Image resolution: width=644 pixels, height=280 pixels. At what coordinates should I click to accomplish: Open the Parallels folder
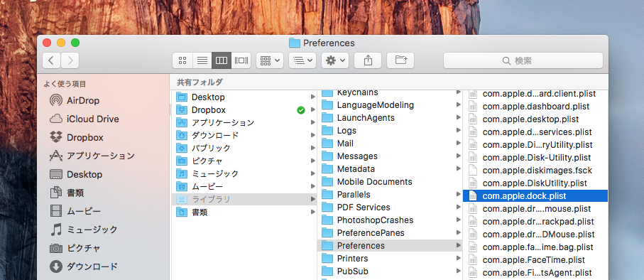tap(391, 194)
